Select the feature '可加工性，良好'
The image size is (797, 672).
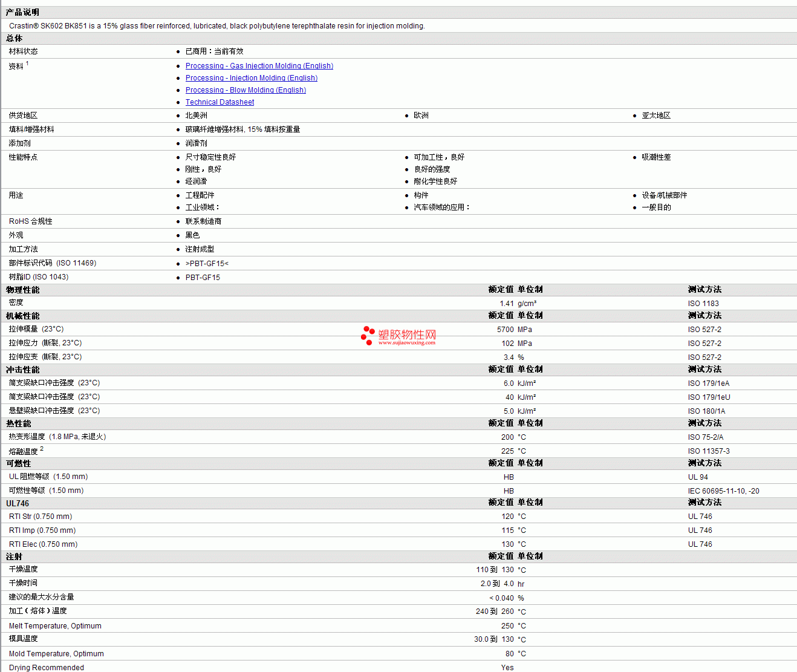[439, 157]
